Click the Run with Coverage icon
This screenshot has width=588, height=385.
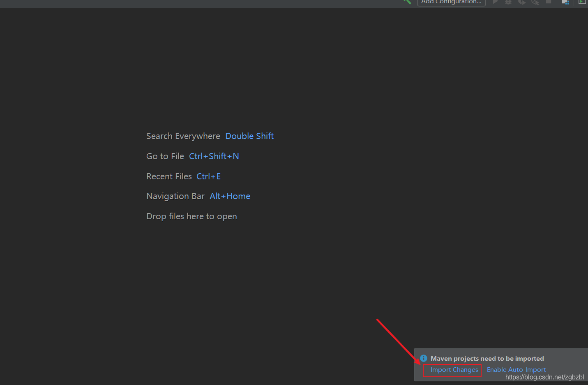[522, 2]
